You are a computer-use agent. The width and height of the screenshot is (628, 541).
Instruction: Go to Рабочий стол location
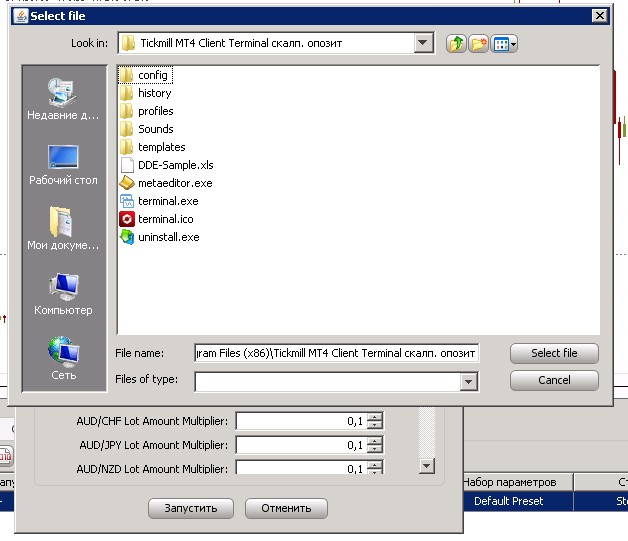click(x=63, y=165)
